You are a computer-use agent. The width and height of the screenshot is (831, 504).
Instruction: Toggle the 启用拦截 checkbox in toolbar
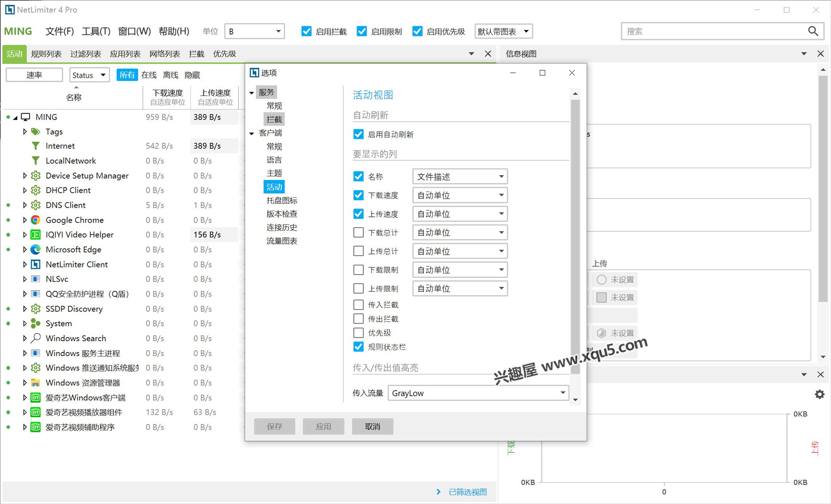coord(307,31)
